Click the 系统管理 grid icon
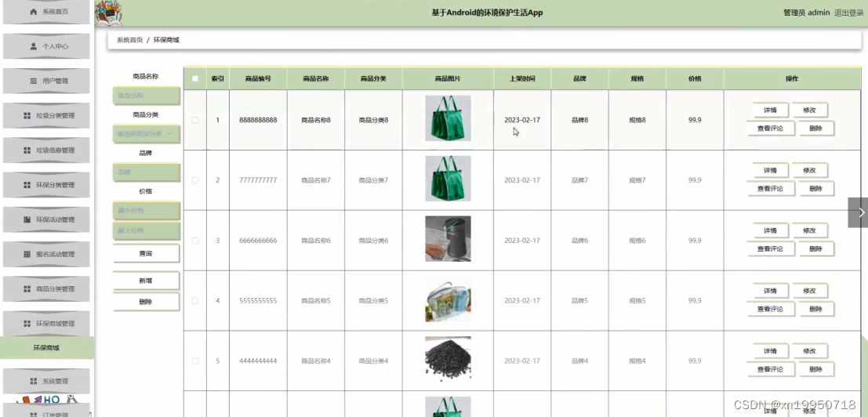The width and height of the screenshot is (868, 417). pyautogui.click(x=33, y=381)
